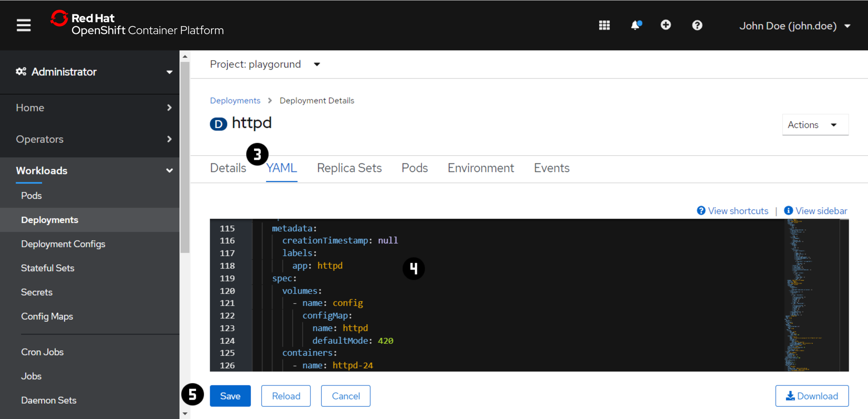Open the View sidebar link

[821, 211]
